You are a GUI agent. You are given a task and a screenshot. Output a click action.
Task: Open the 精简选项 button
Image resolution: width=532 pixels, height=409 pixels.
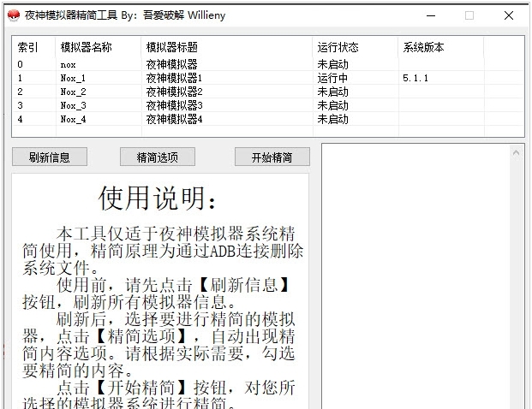[158, 157]
